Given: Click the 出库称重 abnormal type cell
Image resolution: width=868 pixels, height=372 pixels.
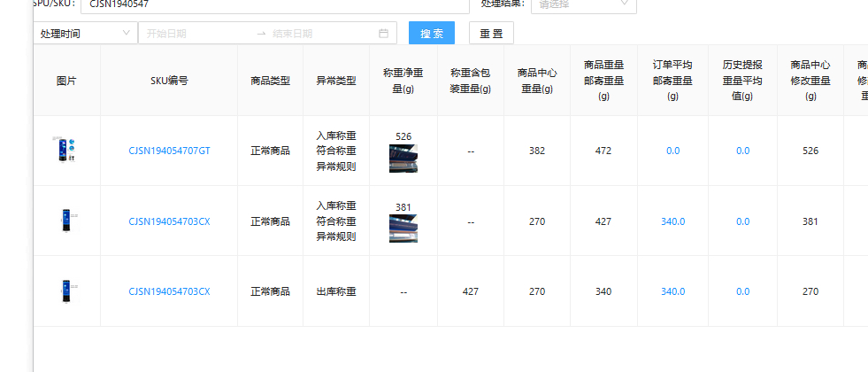Looking at the screenshot, I should point(336,291).
